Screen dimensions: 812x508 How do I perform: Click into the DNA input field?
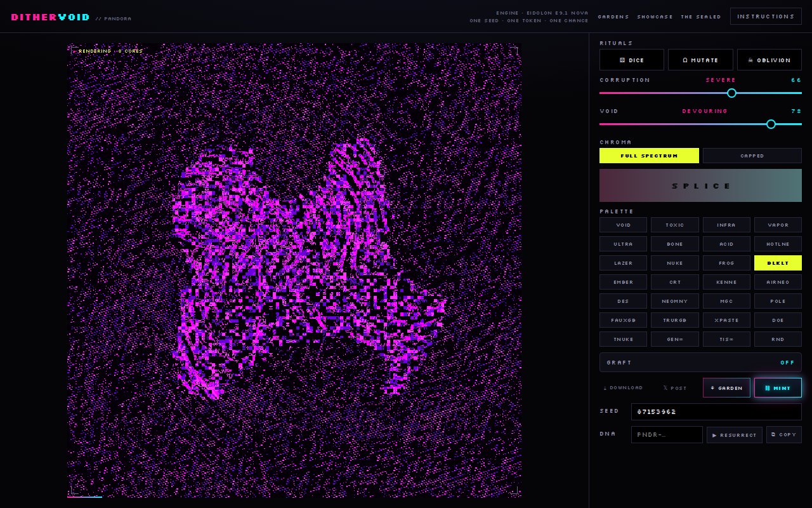(x=667, y=435)
